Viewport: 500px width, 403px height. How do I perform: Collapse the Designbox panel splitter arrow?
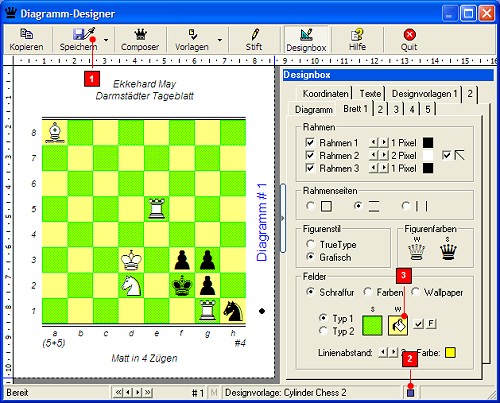coord(283,218)
